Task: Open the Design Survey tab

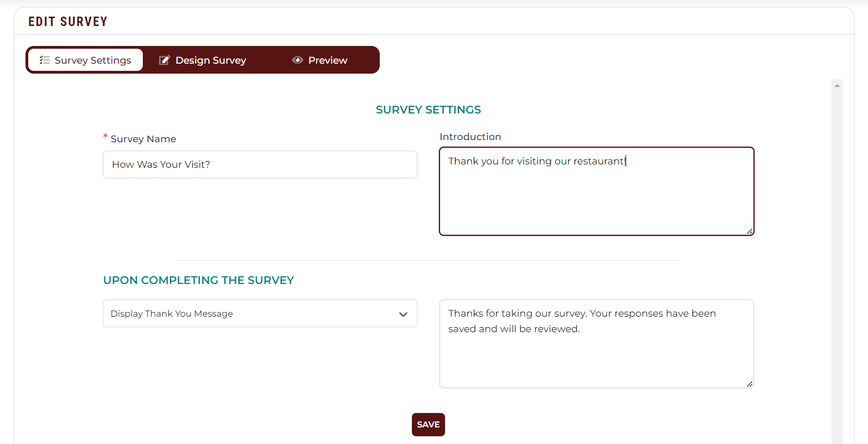Action: point(203,60)
